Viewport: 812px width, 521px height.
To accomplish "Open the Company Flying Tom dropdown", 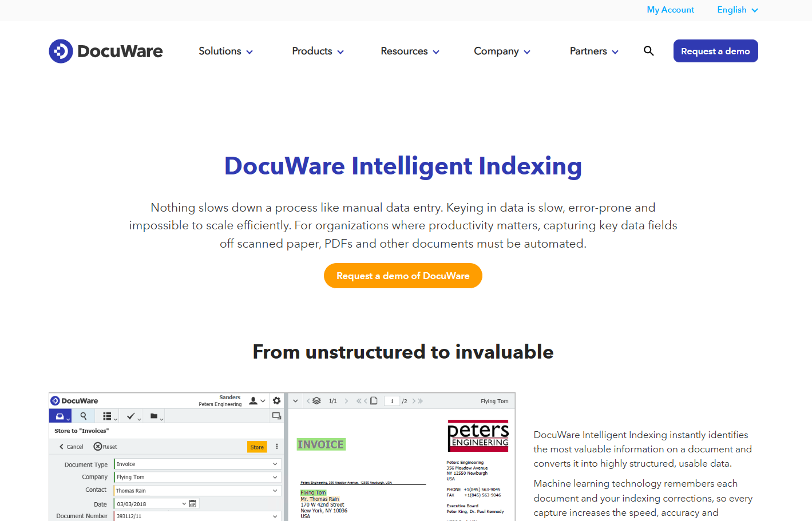I will coord(197,477).
